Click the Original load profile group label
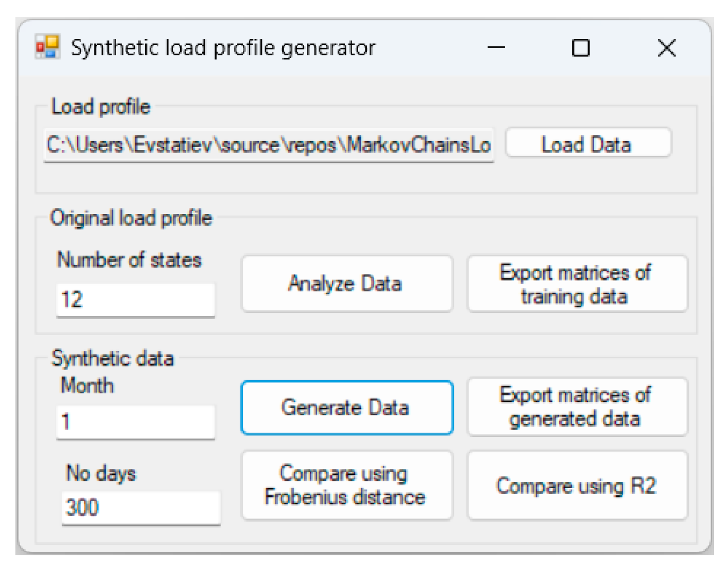This screenshot has width=728, height=573. (x=131, y=218)
